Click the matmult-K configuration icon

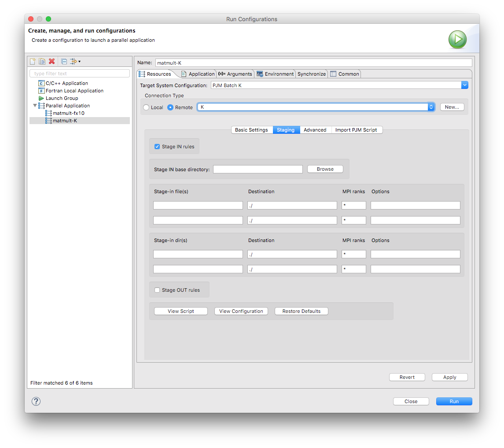(48, 121)
